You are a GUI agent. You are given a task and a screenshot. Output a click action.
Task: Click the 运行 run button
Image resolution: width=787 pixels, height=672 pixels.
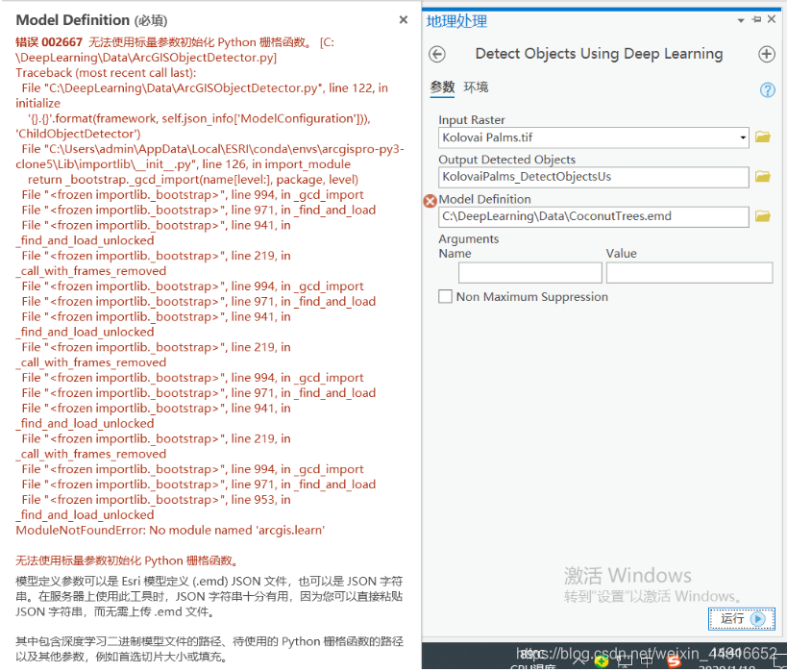741,618
